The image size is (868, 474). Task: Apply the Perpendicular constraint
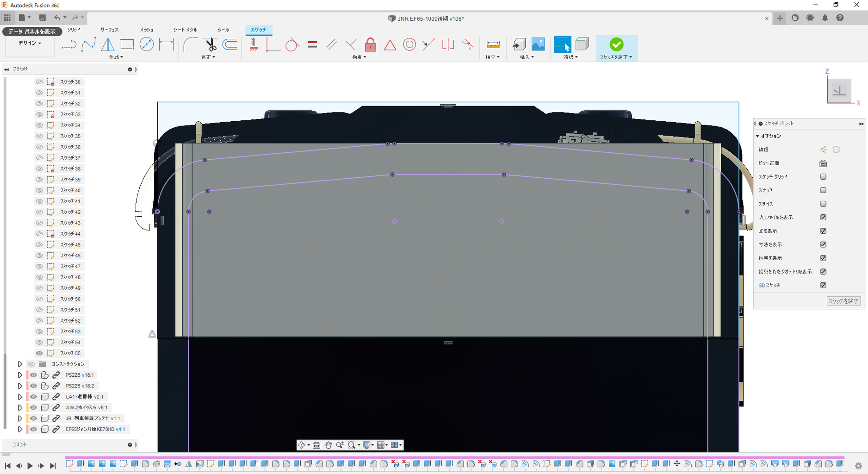351,44
